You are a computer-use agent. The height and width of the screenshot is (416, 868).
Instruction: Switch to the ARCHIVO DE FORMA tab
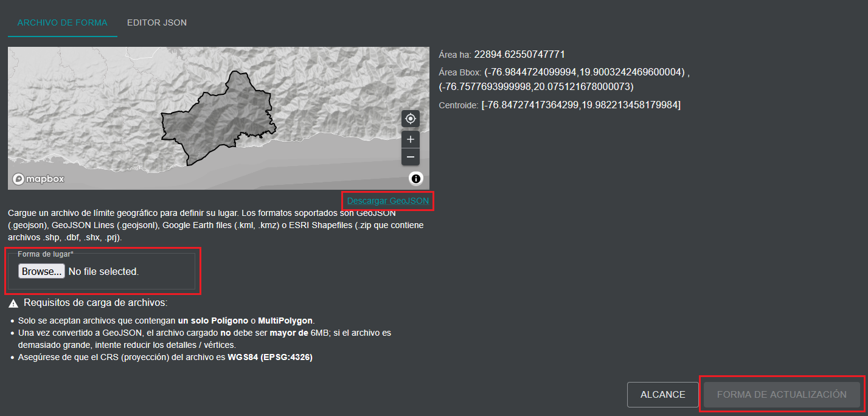tap(62, 23)
